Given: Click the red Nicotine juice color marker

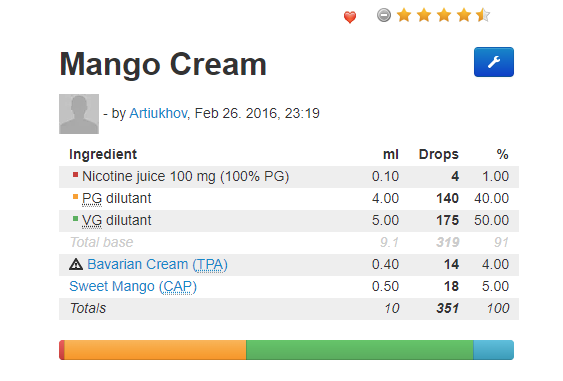Looking at the screenshot, I should tap(75, 175).
